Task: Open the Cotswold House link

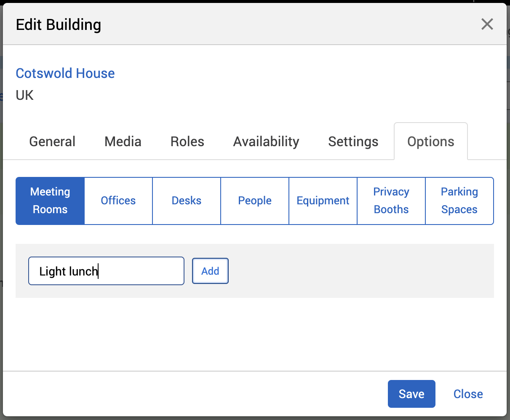Action: 65,73
